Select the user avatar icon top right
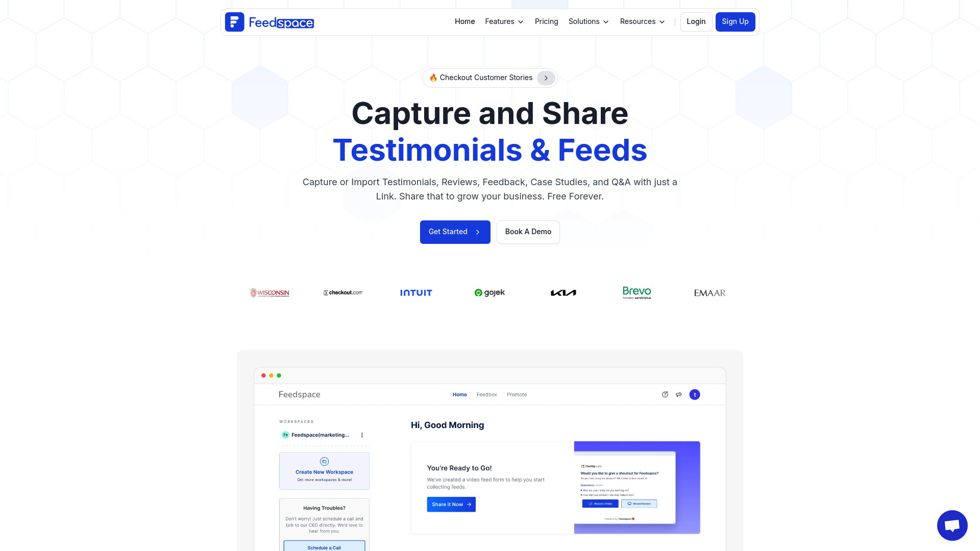 pos(695,394)
